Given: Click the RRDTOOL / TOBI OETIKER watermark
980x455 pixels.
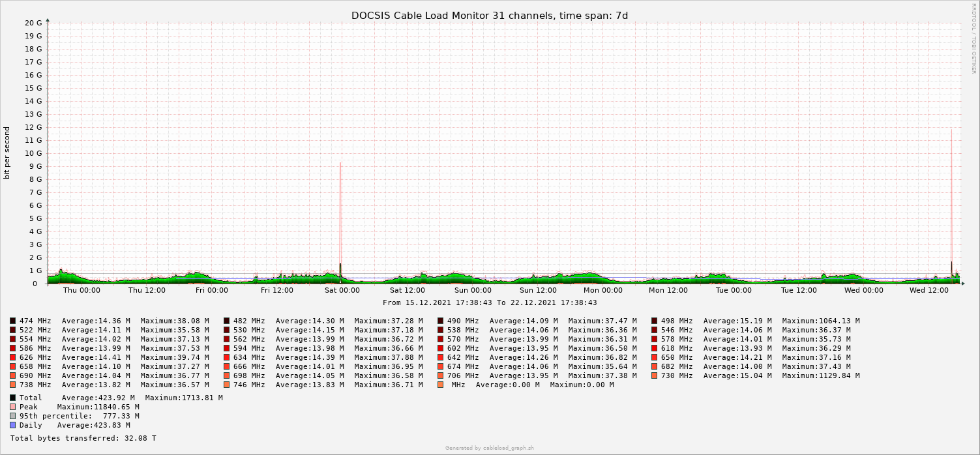Looking at the screenshot, I should [973, 38].
